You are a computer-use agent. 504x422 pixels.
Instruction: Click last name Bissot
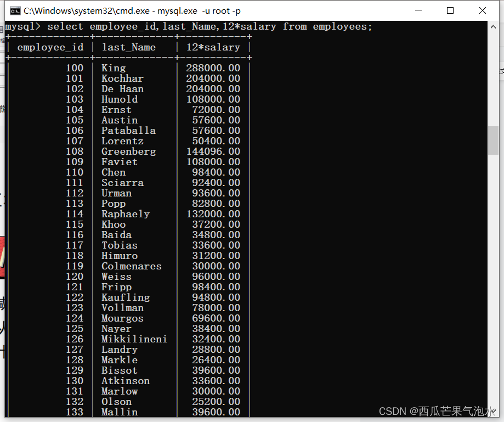pyautogui.click(x=120, y=370)
